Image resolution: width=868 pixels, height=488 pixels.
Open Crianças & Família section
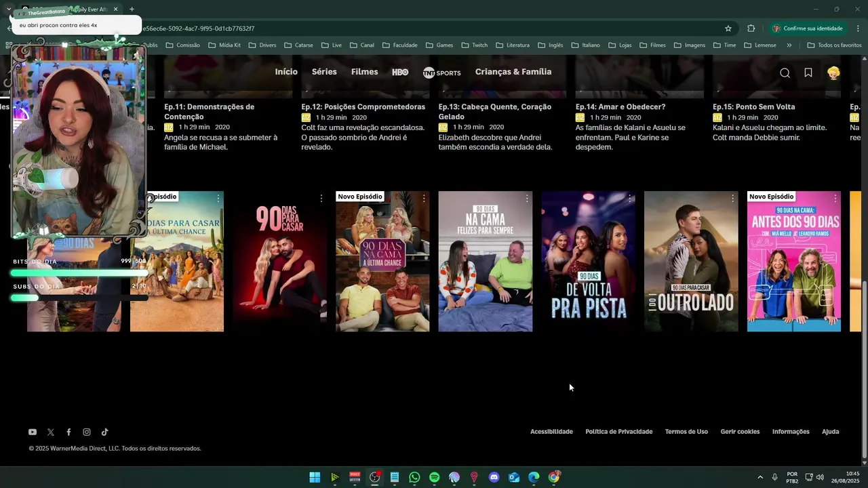(513, 72)
